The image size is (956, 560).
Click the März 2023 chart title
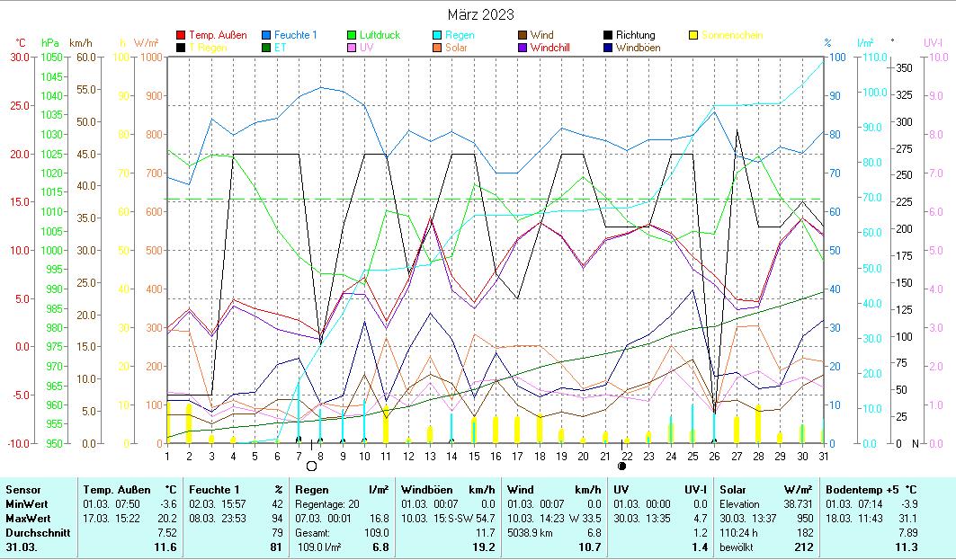pos(481,14)
